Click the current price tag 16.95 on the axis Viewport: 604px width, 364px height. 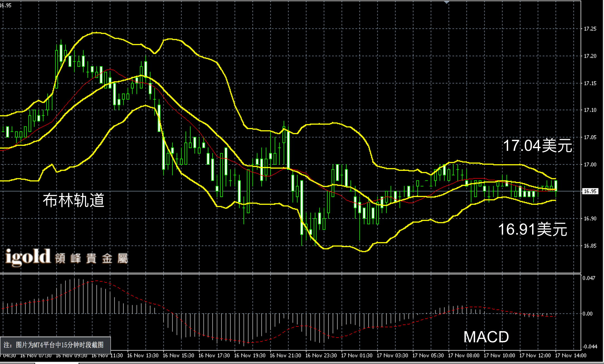click(590, 191)
